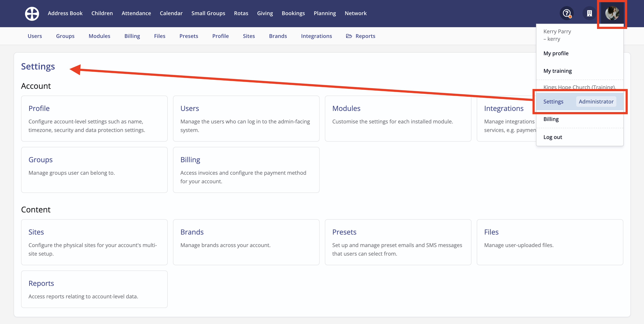The height and width of the screenshot is (324, 644).
Task: Open Reports folder icon in subnav
Action: [x=349, y=36]
